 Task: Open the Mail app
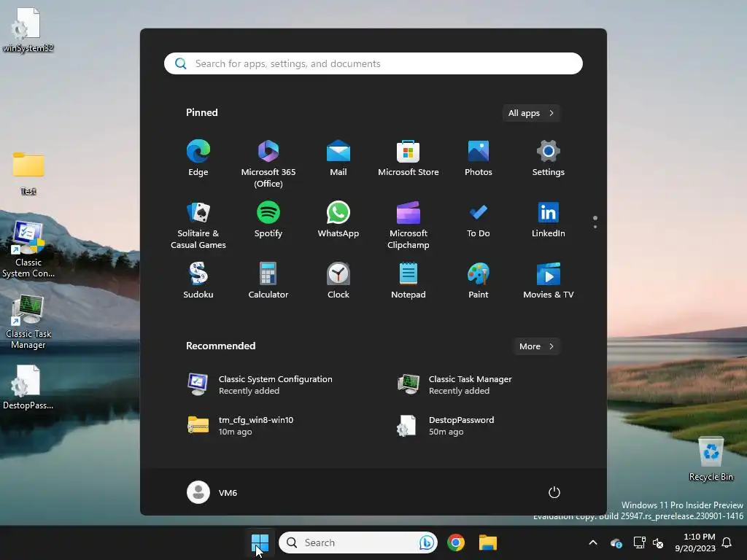point(338,158)
